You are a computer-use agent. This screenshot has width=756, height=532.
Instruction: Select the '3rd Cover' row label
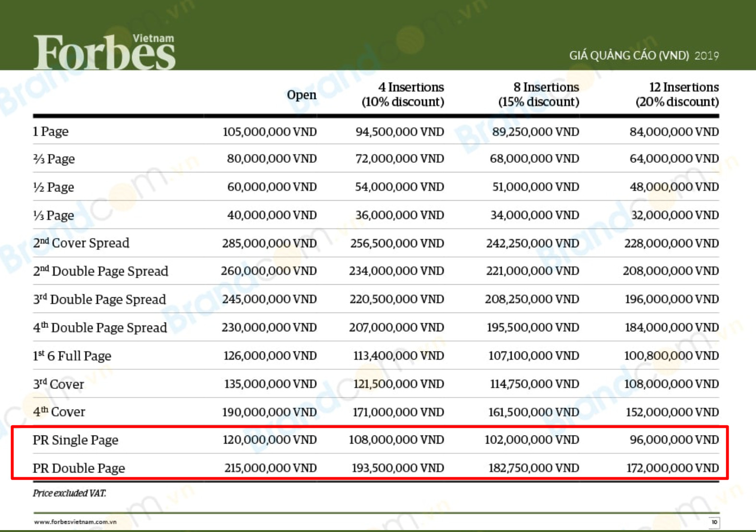59,384
